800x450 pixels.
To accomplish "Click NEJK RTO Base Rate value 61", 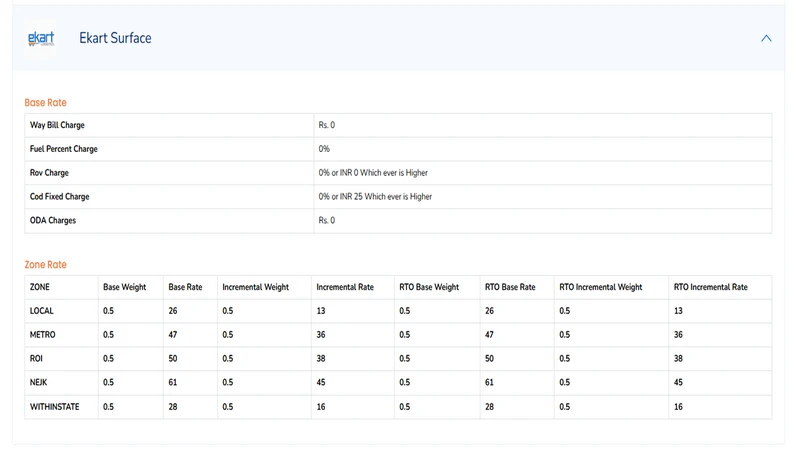I will coord(489,382).
